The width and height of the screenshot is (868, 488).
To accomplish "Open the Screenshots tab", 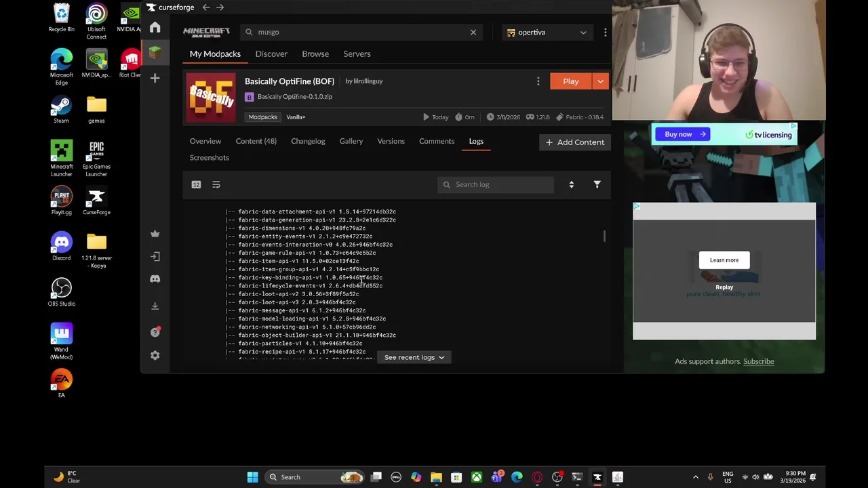I will pos(210,157).
